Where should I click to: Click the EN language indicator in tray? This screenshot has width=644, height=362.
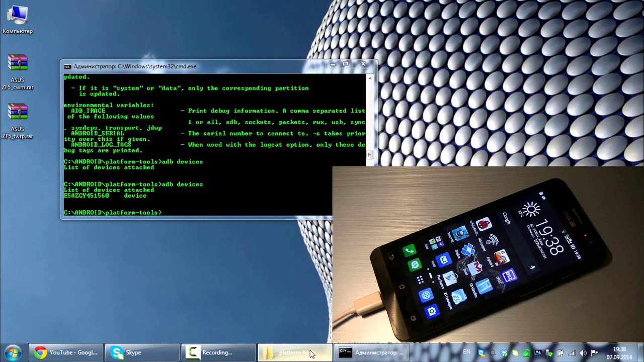(466, 352)
